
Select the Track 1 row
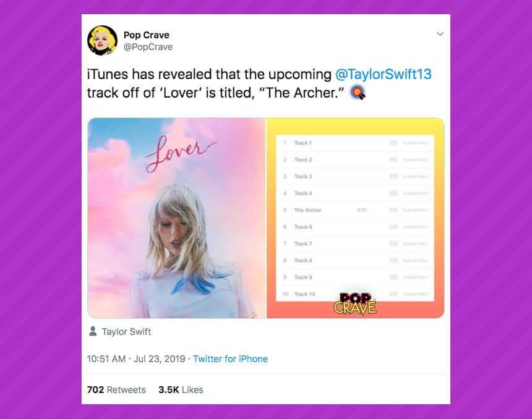pos(355,143)
